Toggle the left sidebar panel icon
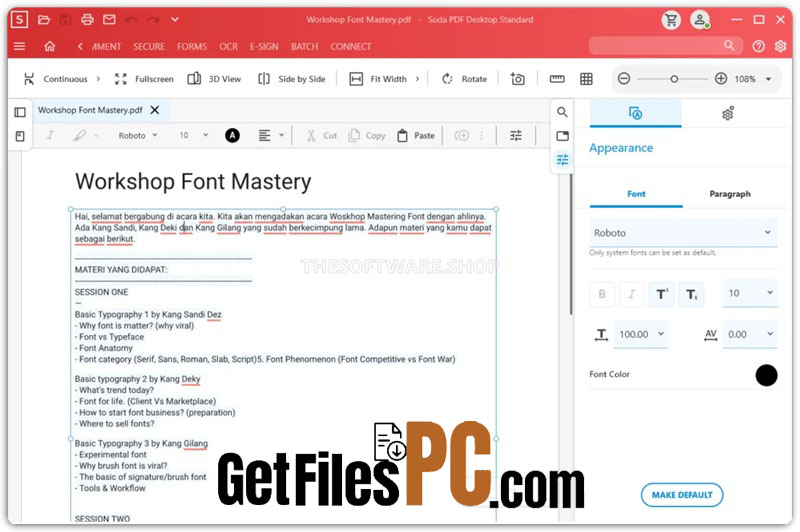 pyautogui.click(x=20, y=112)
